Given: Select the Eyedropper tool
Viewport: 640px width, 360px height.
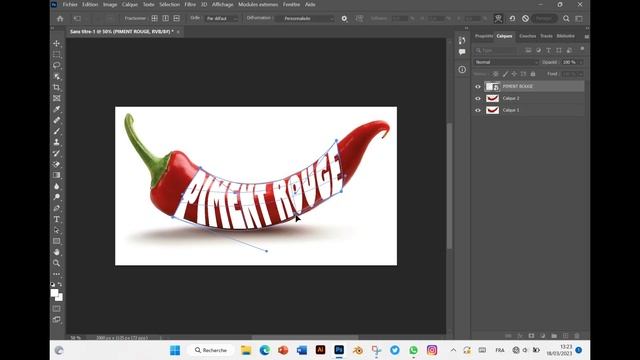Looking at the screenshot, I should point(57,109).
